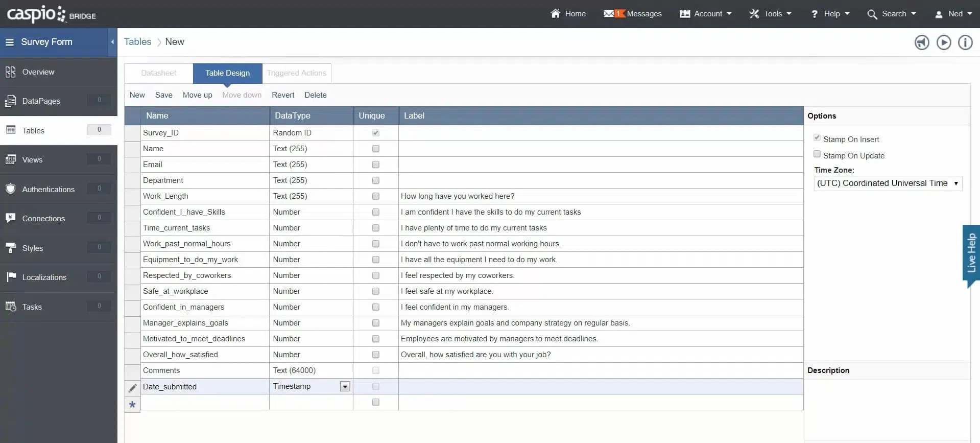Switch to the Datasheet tab

159,73
